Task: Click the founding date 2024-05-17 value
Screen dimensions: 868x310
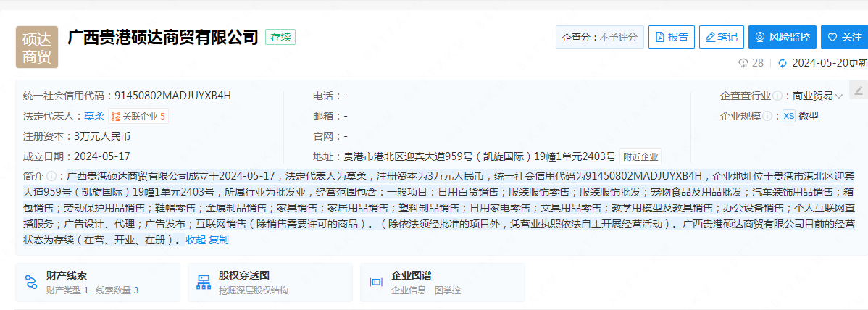Action: coord(102,156)
